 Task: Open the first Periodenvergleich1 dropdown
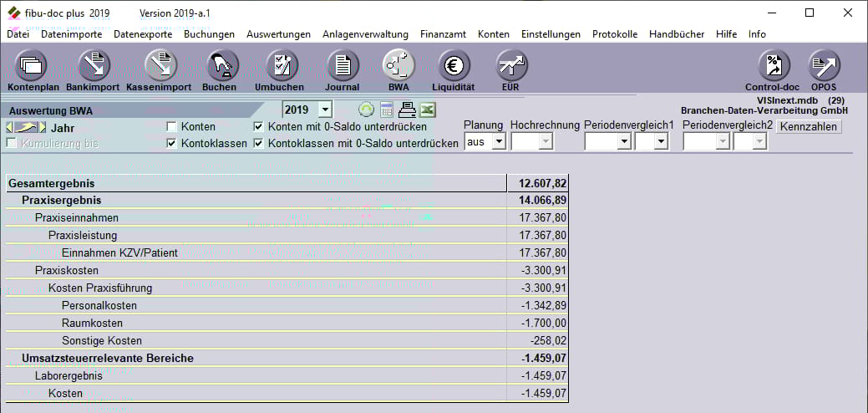624,142
